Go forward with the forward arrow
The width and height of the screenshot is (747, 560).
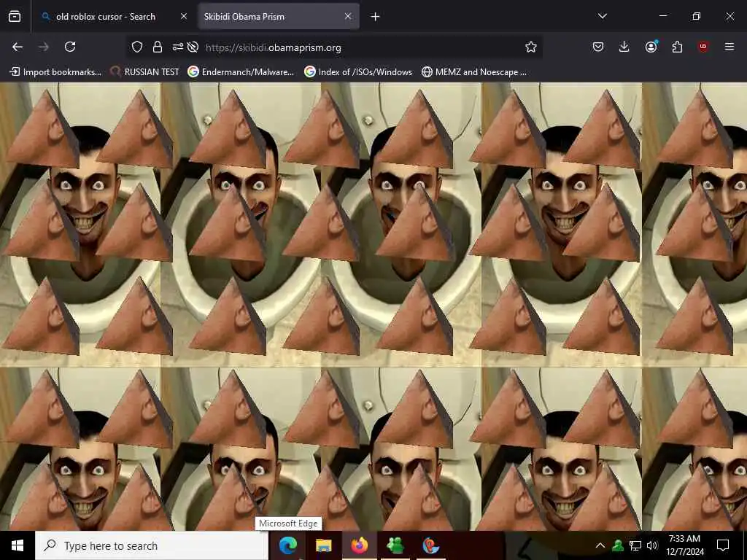pyautogui.click(x=43, y=47)
